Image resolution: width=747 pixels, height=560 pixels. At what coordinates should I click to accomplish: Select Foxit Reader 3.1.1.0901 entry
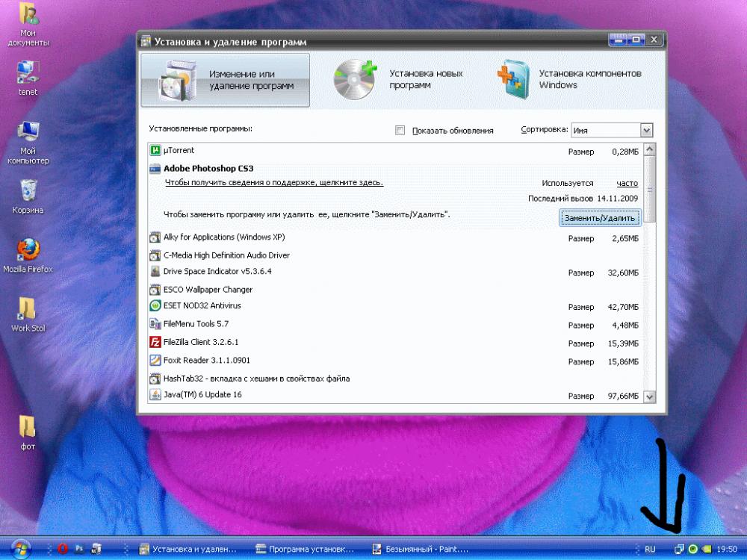(206, 361)
